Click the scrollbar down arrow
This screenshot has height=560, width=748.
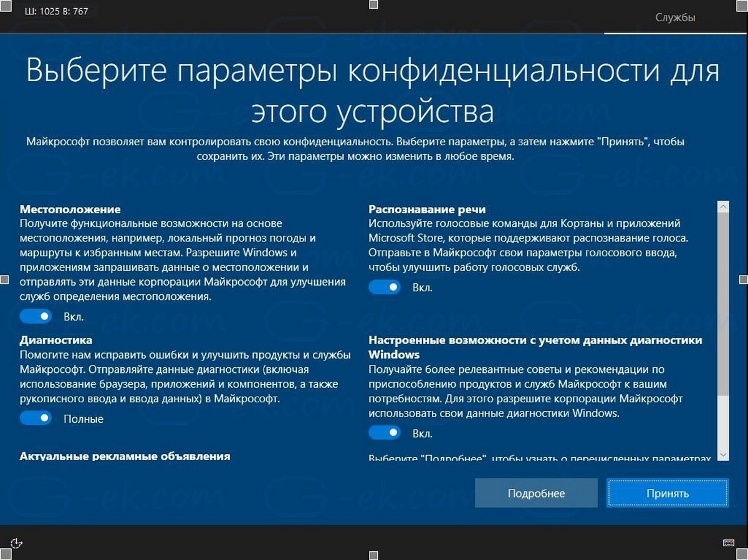pos(723,455)
